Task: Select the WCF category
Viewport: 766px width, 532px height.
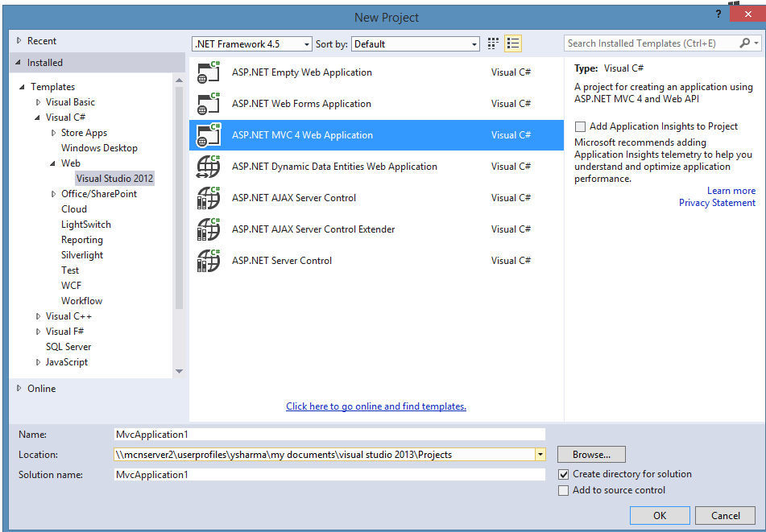Action: (x=71, y=286)
